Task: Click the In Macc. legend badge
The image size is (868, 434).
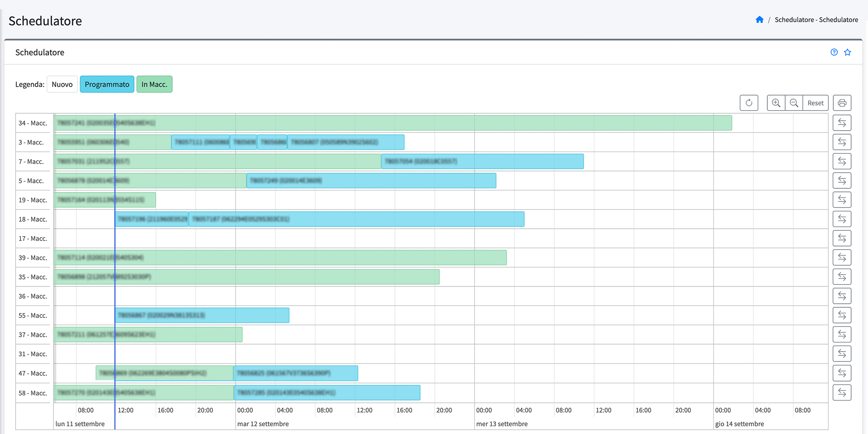Action: tap(154, 84)
